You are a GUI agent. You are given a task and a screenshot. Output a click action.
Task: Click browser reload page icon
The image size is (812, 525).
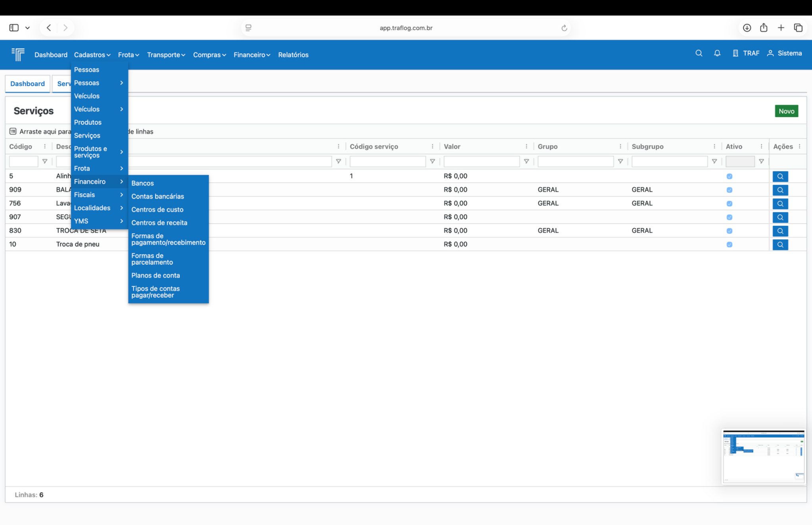pos(564,28)
